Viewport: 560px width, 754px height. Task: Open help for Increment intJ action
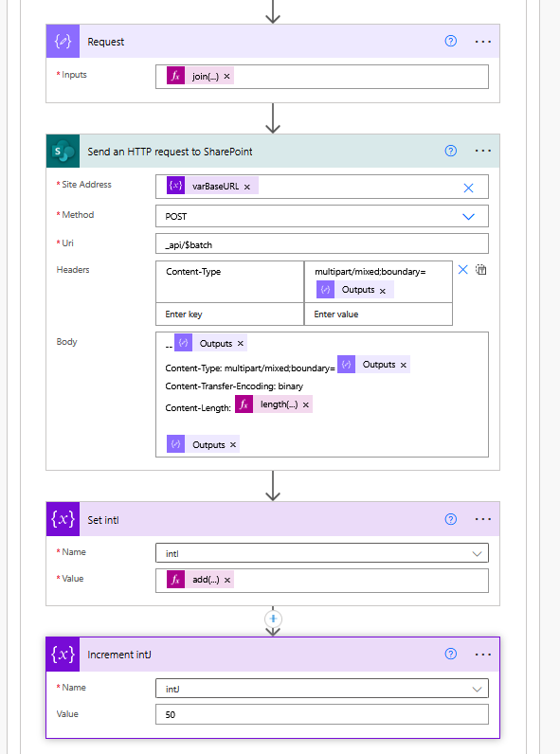pyautogui.click(x=450, y=654)
